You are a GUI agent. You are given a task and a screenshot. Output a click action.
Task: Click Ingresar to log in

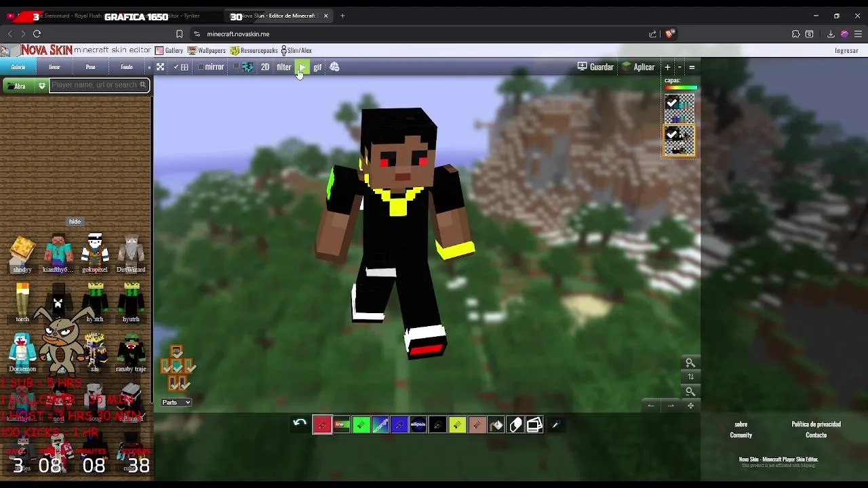point(846,50)
